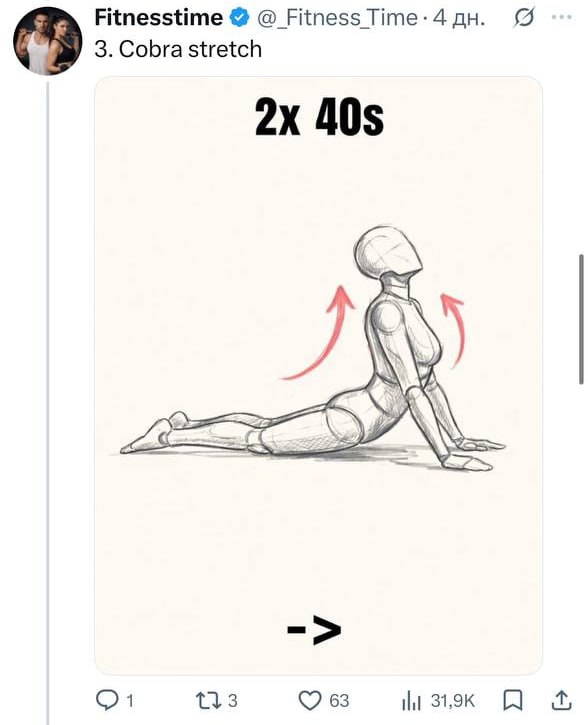Open Fitnesstime profile picture
588x725 pixels.
tap(47, 41)
